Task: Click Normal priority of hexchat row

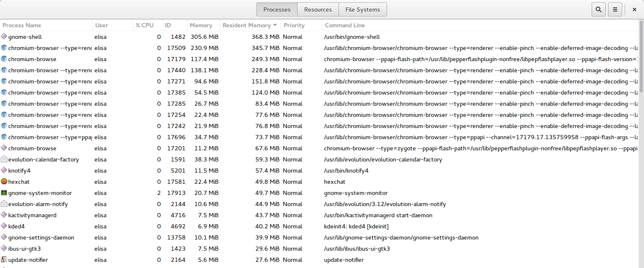Action: point(293,182)
